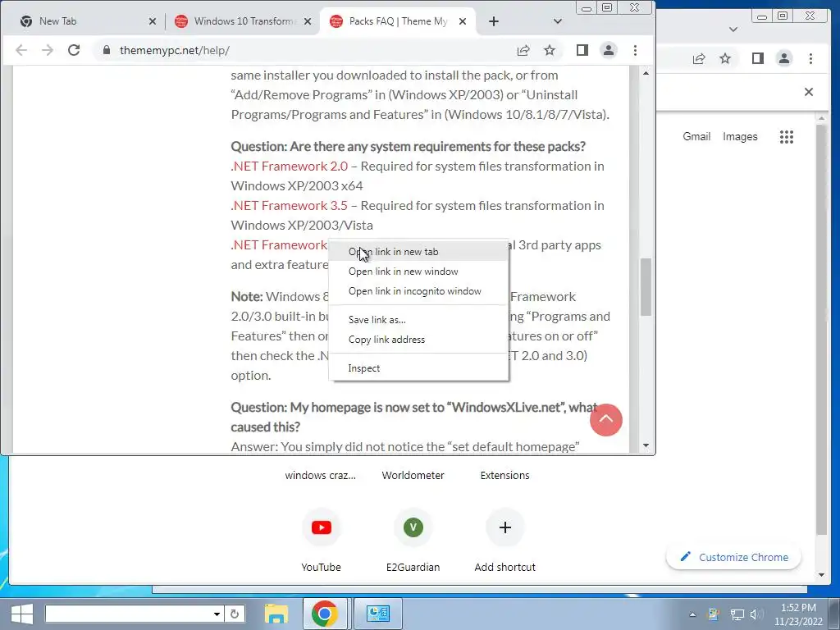Open a new tab with the plus button
840x630 pixels.
(494, 21)
